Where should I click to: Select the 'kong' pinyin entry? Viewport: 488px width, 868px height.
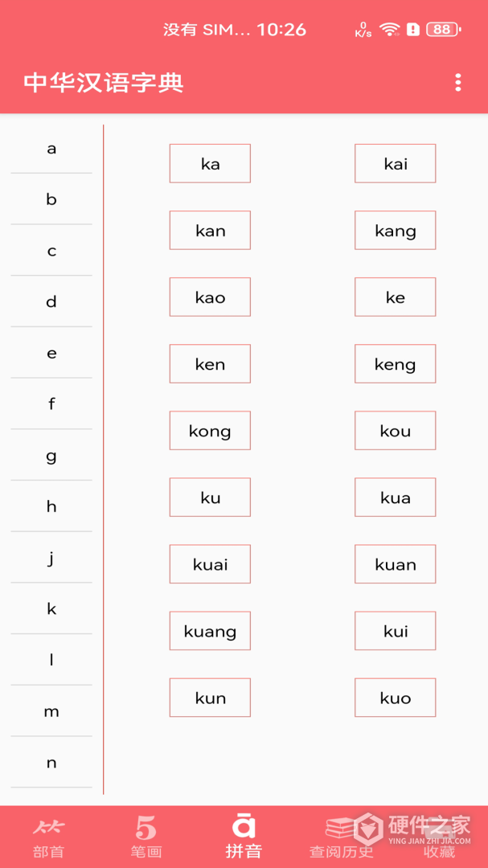click(210, 430)
